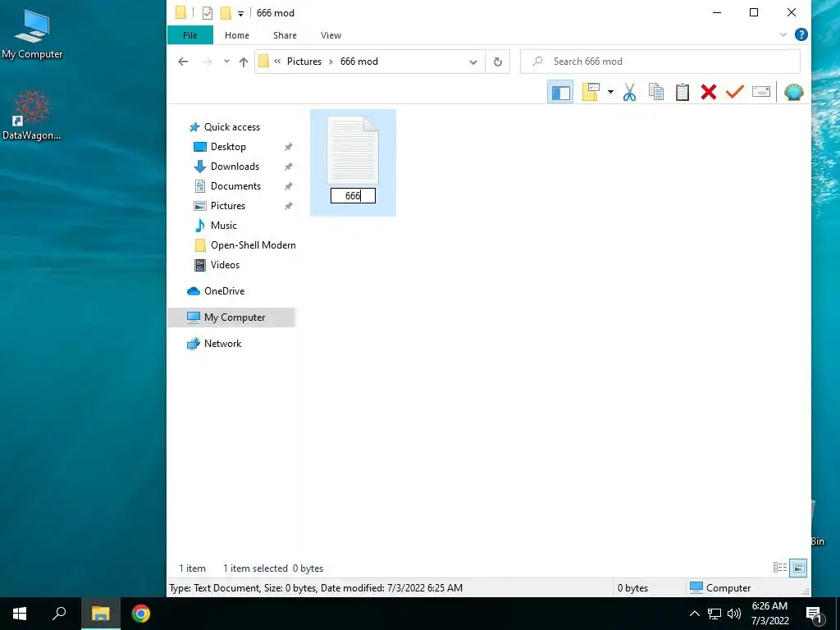Click the pin icon next to Documents
Viewport: 840px width, 630px height.
click(x=288, y=186)
